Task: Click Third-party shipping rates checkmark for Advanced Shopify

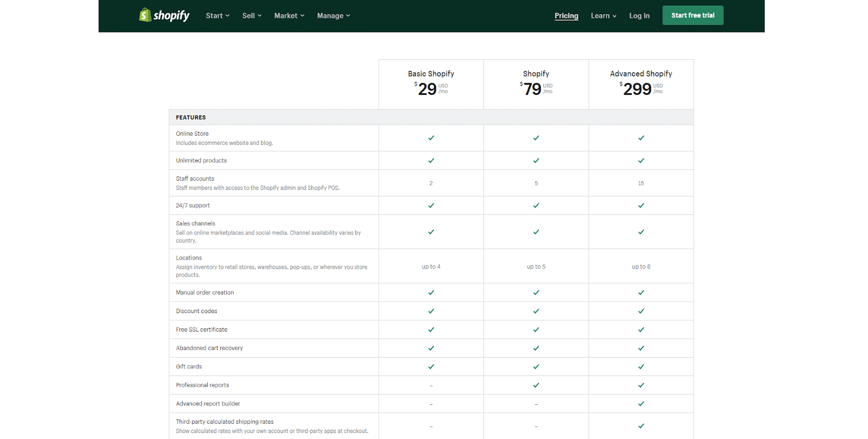Action: click(x=641, y=426)
